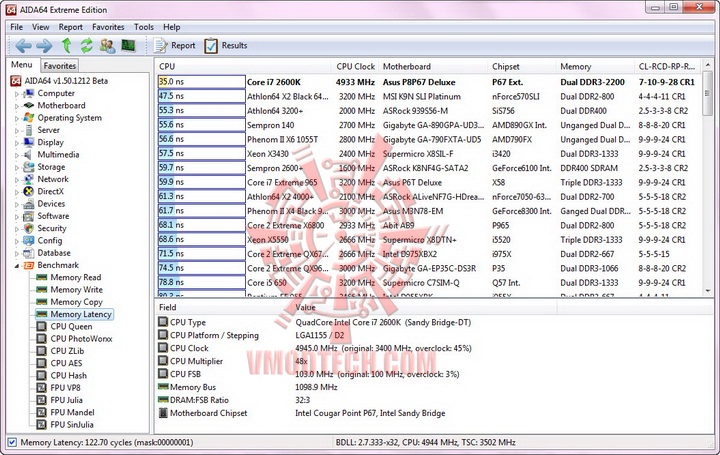Viewport: 720px width, 455px height.
Task: Expand the Display tree node
Action: pyautogui.click(x=17, y=143)
